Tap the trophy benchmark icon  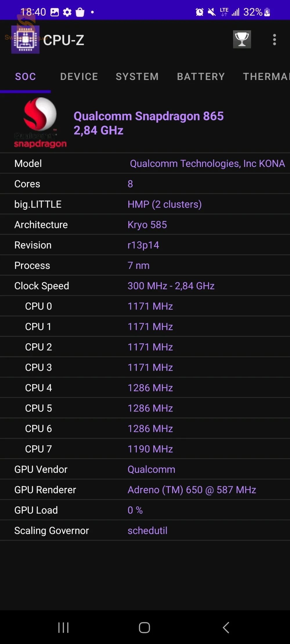(242, 39)
